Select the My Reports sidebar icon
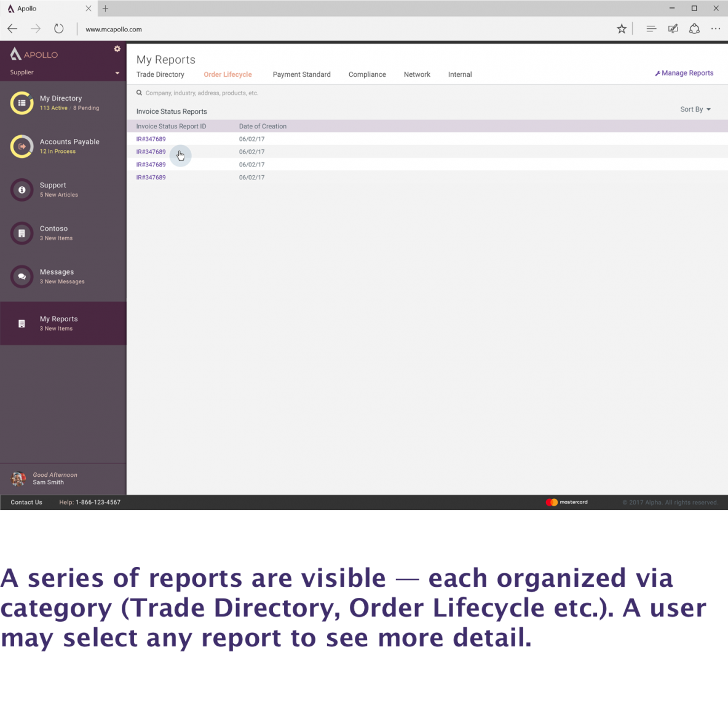This screenshot has width=728, height=706. pos(22,323)
